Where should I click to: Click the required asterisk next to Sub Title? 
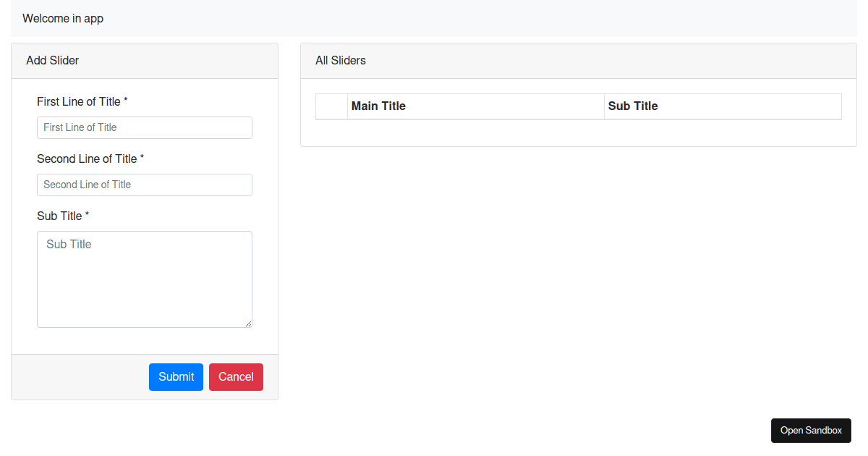click(x=87, y=214)
